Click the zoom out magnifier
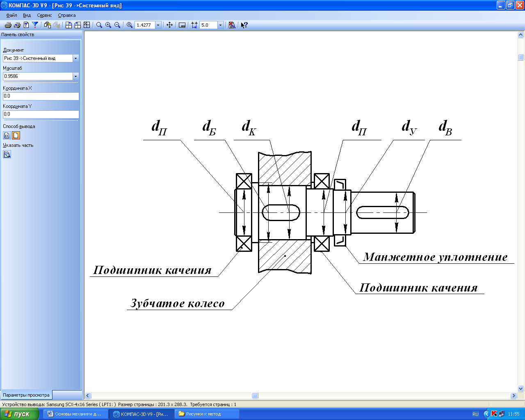Viewport: 525px width, 420px height. pos(117,25)
